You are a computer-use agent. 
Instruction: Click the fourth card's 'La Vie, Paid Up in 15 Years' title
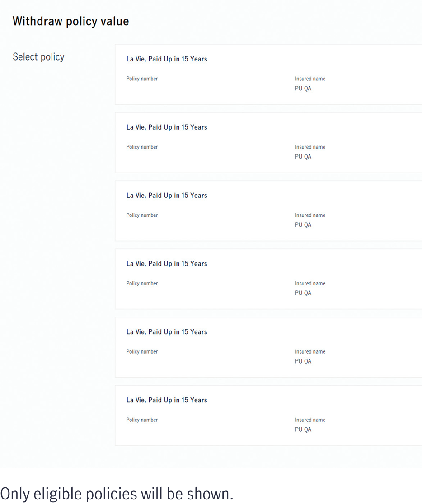[x=167, y=264]
